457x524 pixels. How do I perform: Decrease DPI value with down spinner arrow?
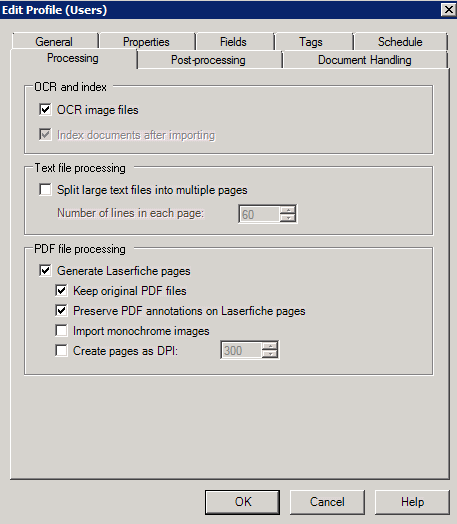270,354
